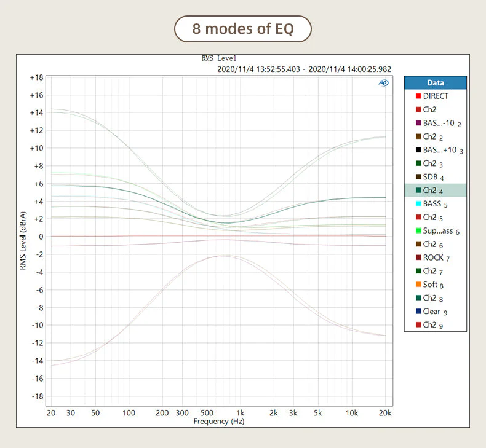Click the 8 modes of EQ title badge

click(242, 29)
